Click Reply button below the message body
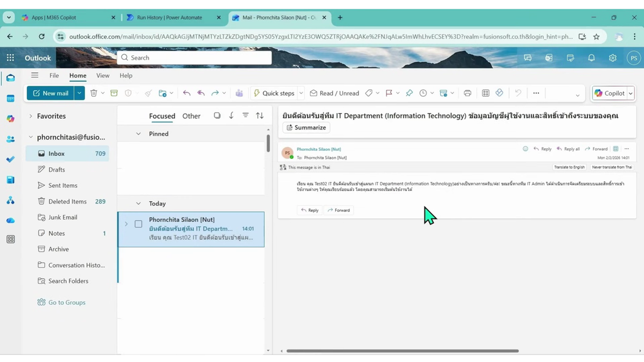 309,210
